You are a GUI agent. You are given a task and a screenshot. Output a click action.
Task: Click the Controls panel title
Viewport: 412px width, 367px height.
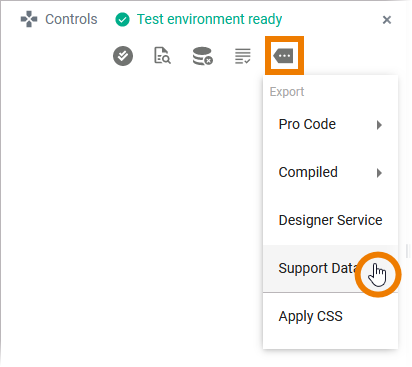point(71,19)
